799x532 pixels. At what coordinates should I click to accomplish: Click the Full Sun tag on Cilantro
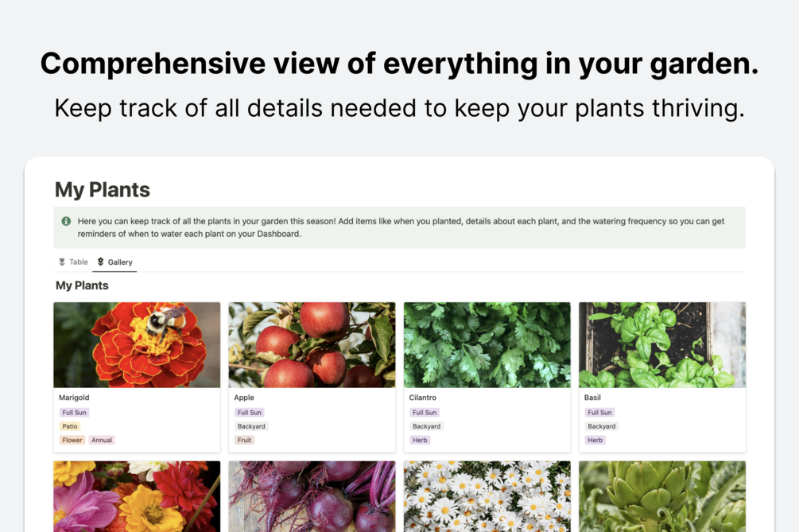tap(425, 412)
